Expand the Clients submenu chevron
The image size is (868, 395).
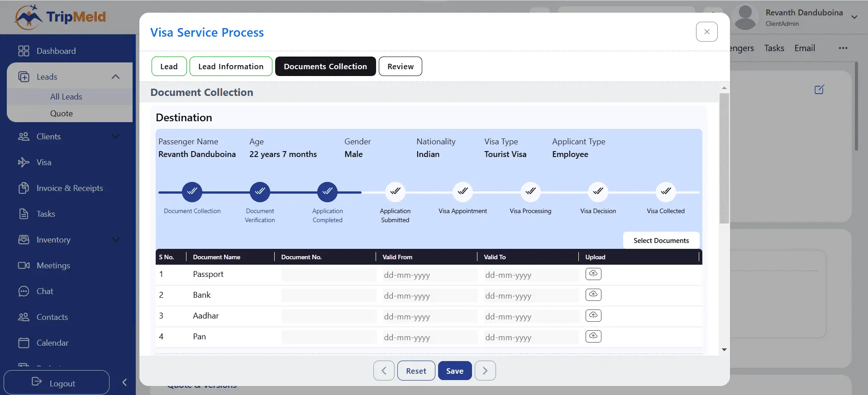pyautogui.click(x=115, y=137)
